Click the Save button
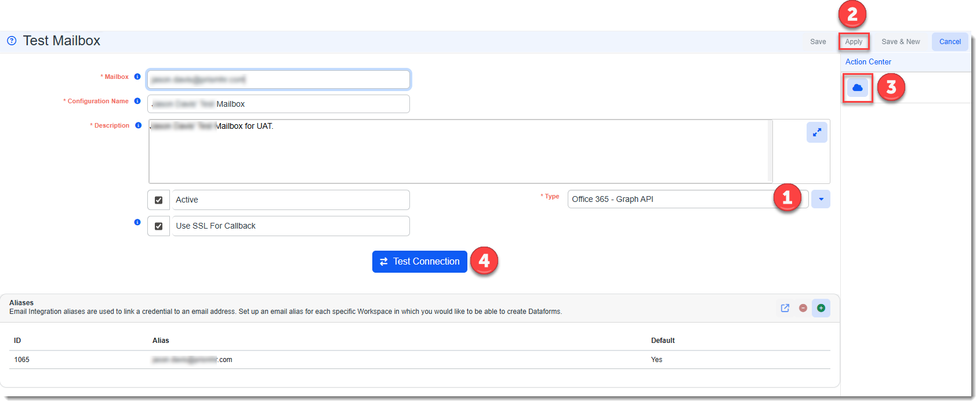The height and width of the screenshot is (405, 980). pos(818,42)
